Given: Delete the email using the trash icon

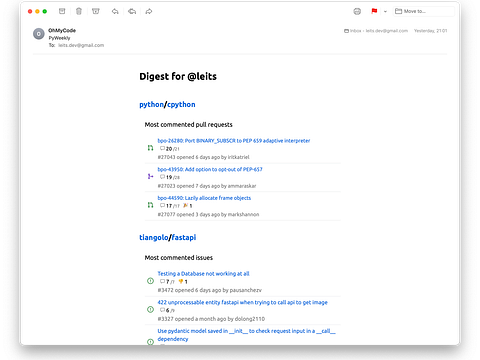Looking at the screenshot, I should point(79,11).
